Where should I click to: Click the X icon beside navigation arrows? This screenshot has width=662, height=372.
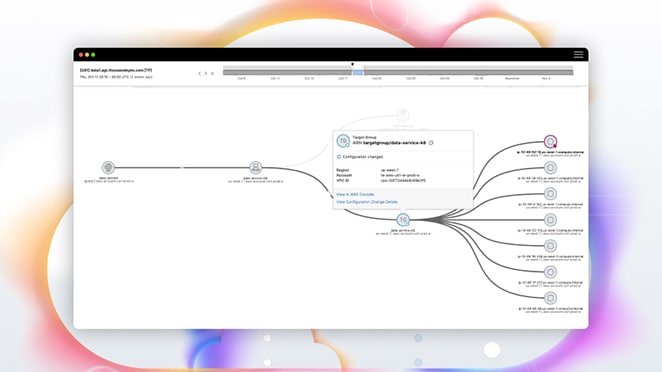point(212,73)
